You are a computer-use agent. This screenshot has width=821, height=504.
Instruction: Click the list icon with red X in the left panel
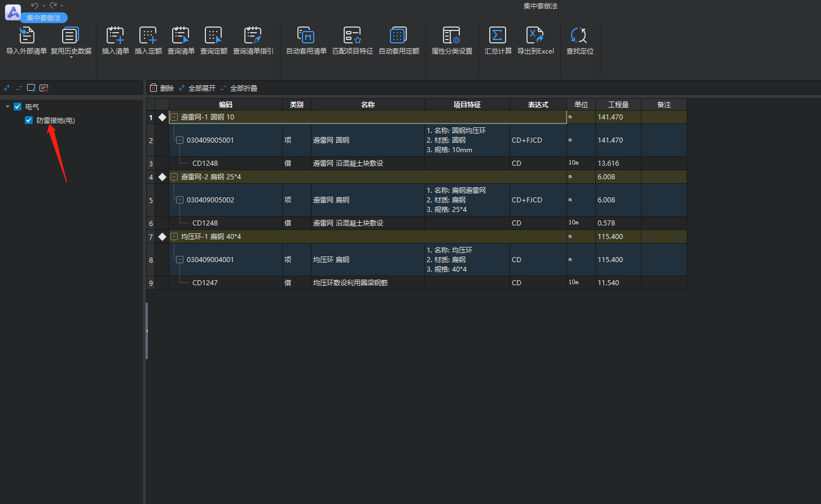[44, 88]
